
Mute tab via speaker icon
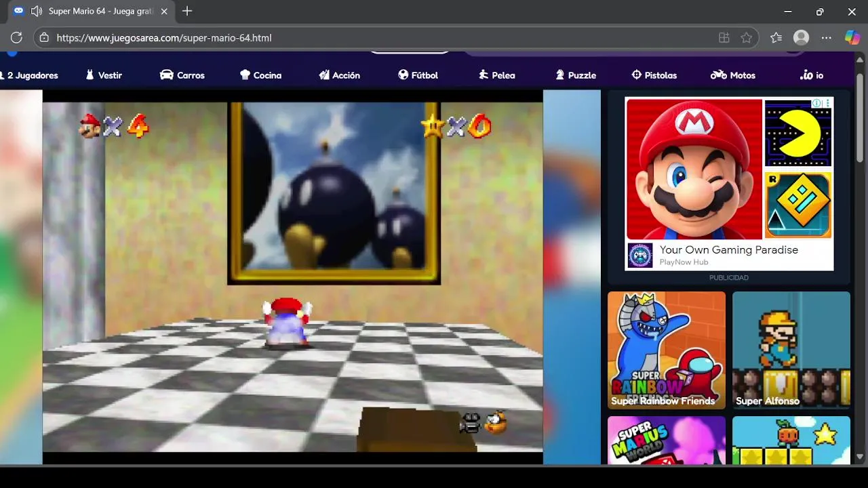(x=37, y=11)
